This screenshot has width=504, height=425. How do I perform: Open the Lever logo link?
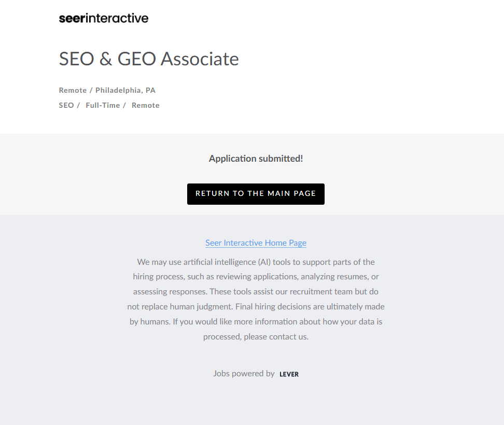[289, 374]
